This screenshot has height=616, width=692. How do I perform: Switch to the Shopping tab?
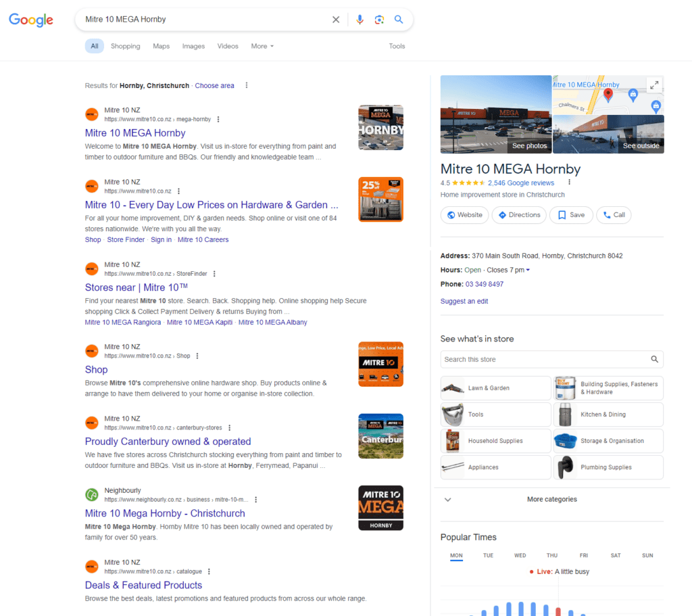[x=125, y=46]
